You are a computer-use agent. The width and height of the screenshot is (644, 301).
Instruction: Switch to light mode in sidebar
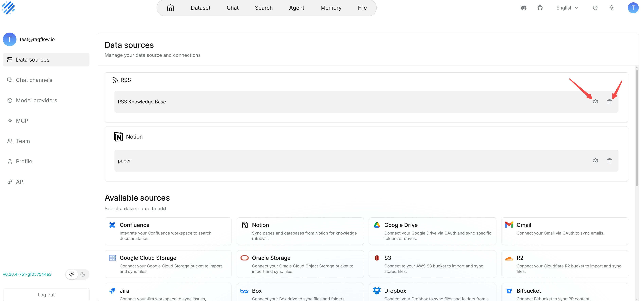pyautogui.click(x=72, y=274)
